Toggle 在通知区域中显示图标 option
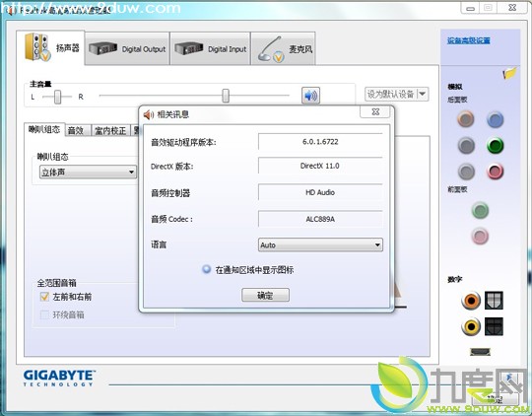 pyautogui.click(x=206, y=270)
